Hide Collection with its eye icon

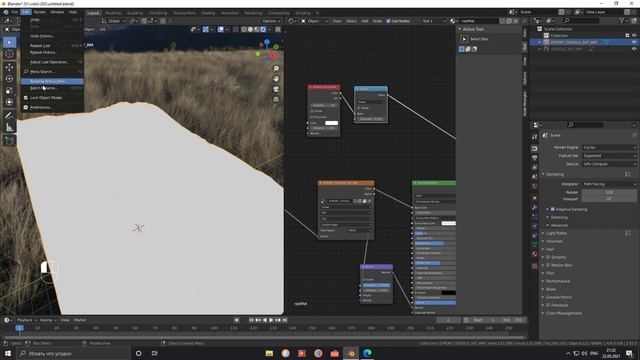point(634,36)
